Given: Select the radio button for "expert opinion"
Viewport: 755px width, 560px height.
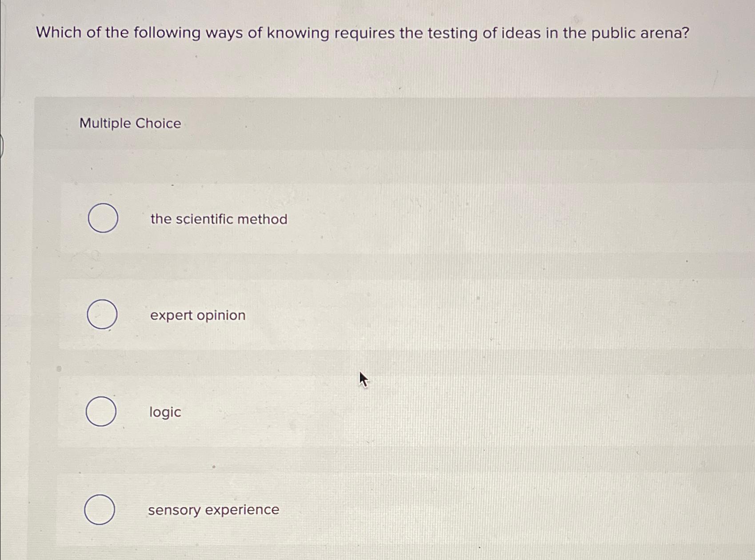Looking at the screenshot, I should [x=103, y=315].
